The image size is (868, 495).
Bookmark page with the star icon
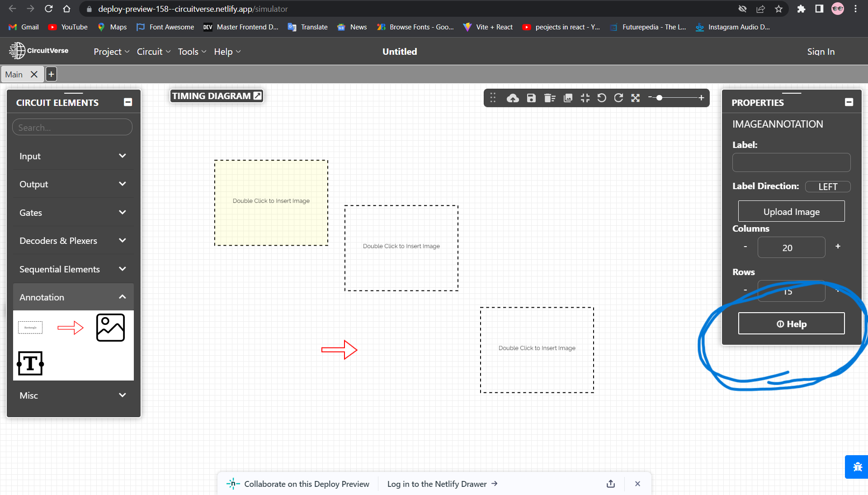click(778, 9)
